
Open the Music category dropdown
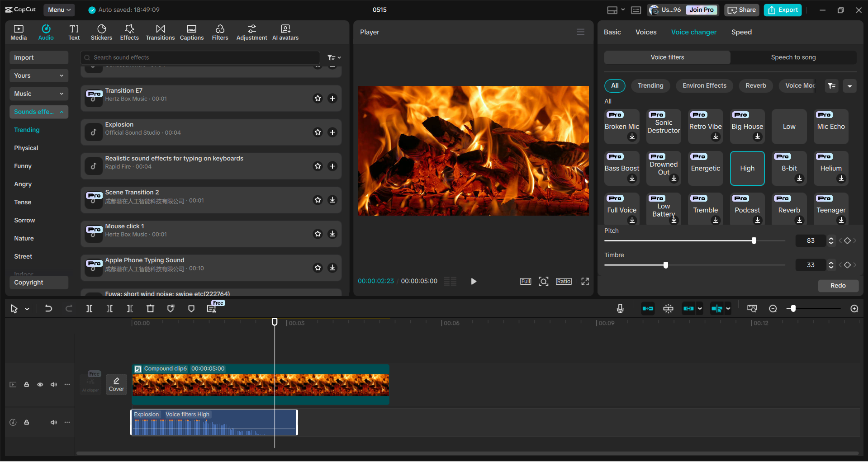[38, 94]
